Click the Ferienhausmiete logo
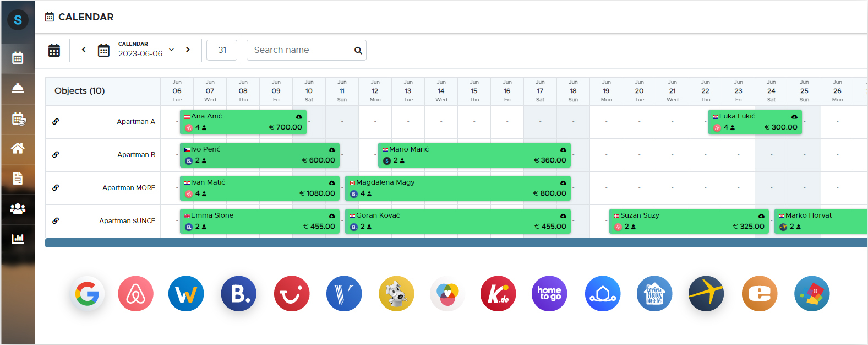868x345 pixels. coord(654,294)
